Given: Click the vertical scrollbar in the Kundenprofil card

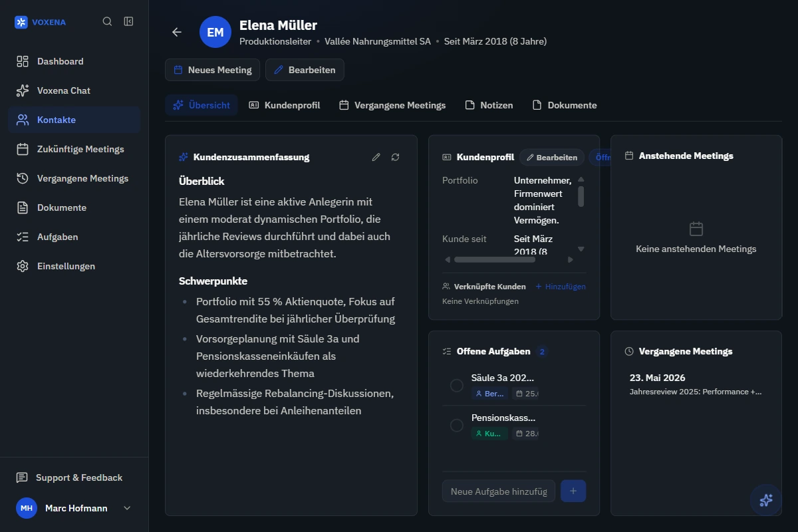Looking at the screenshot, I should (x=581, y=197).
